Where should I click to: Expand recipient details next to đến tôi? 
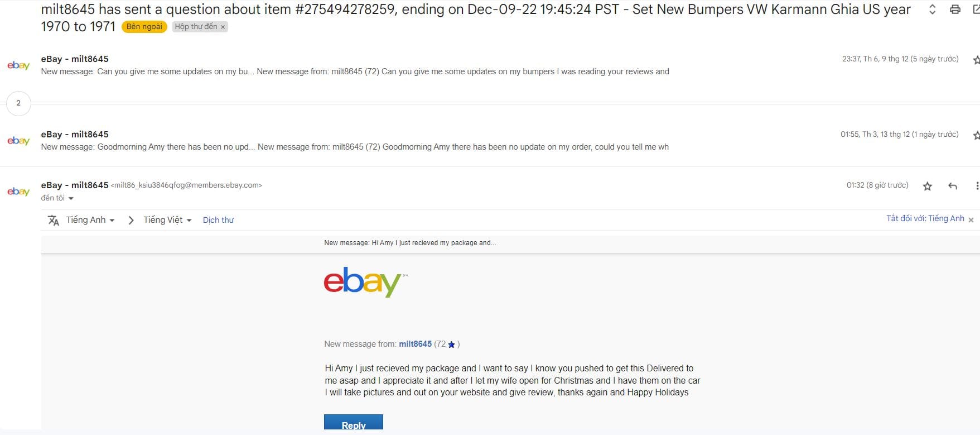[71, 198]
